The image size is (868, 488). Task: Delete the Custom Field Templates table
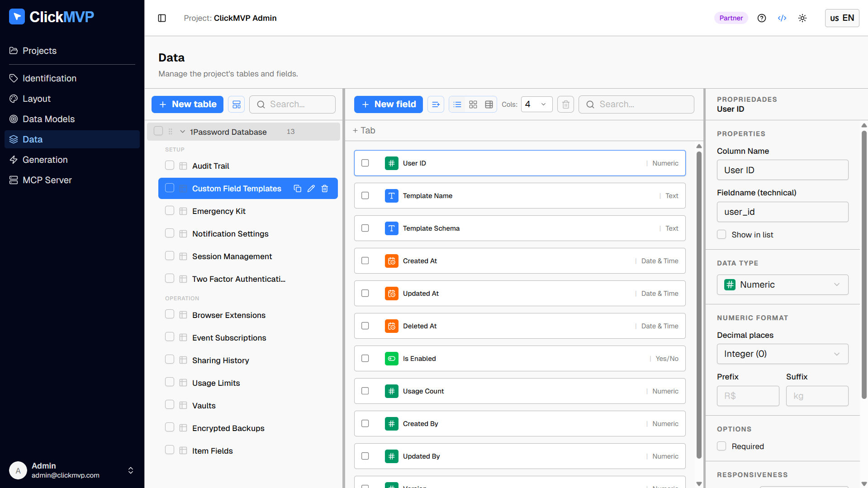[324, 189]
